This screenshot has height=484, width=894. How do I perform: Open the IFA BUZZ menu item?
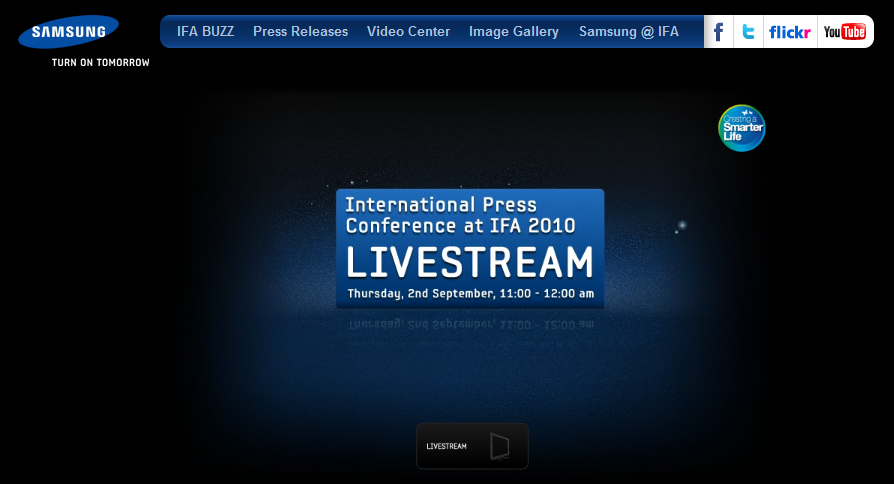[205, 32]
